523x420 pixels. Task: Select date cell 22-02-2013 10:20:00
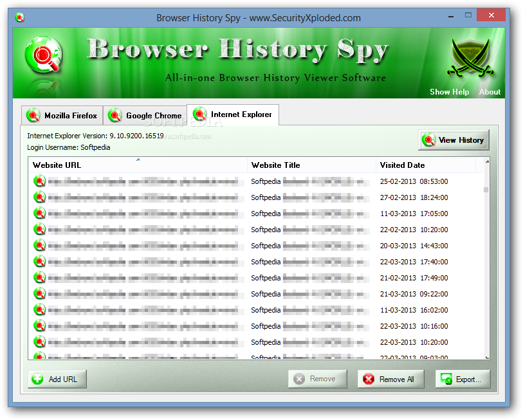click(414, 230)
